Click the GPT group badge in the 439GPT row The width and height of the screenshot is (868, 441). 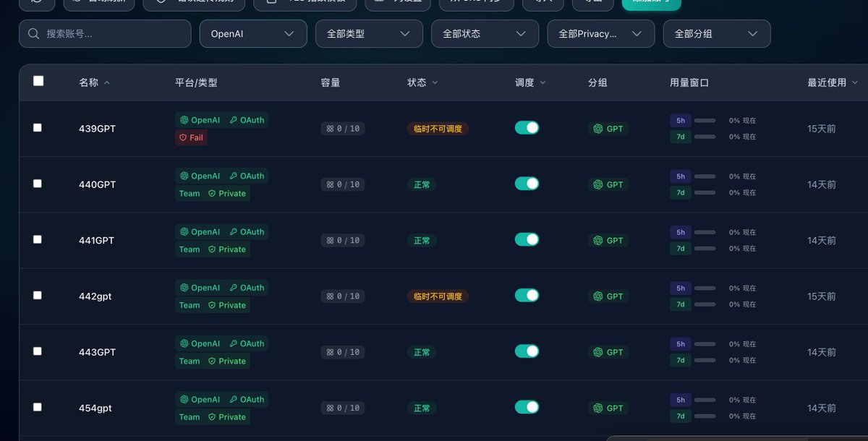[608, 129]
